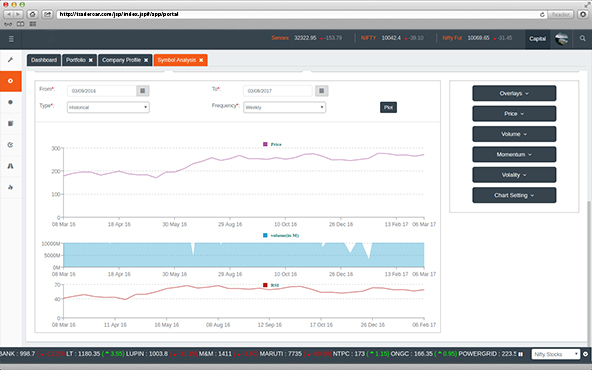
Task: Open the Frequency dropdown showing Weekly
Action: click(x=284, y=107)
